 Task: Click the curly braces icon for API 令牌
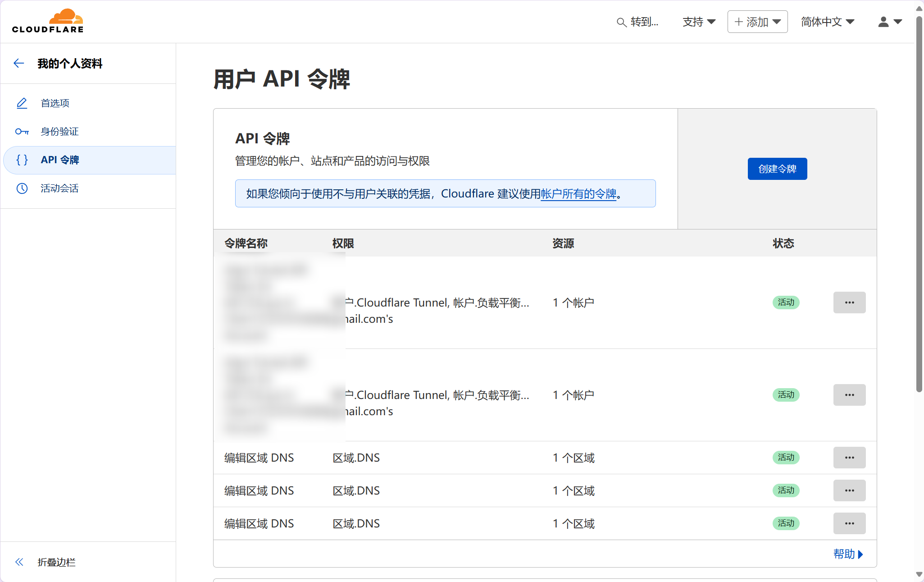pos(22,160)
